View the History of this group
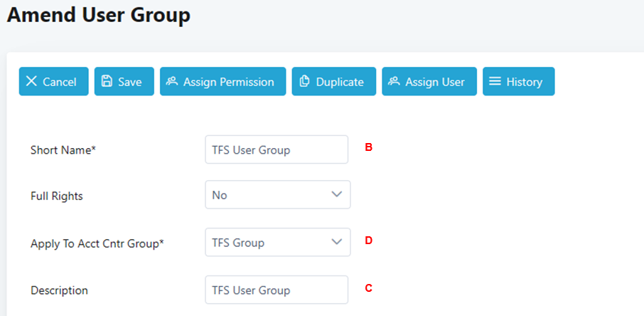Screen dimensions: 644x316 pos(518,81)
